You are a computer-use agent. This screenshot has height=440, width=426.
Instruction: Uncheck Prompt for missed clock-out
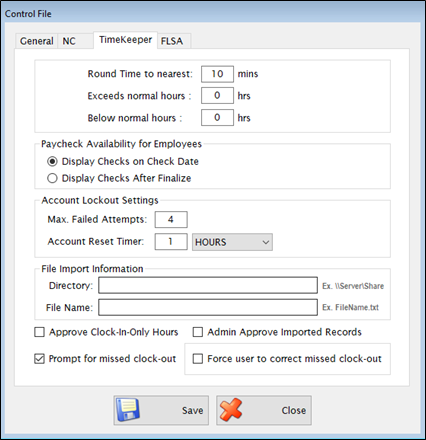click(40, 359)
